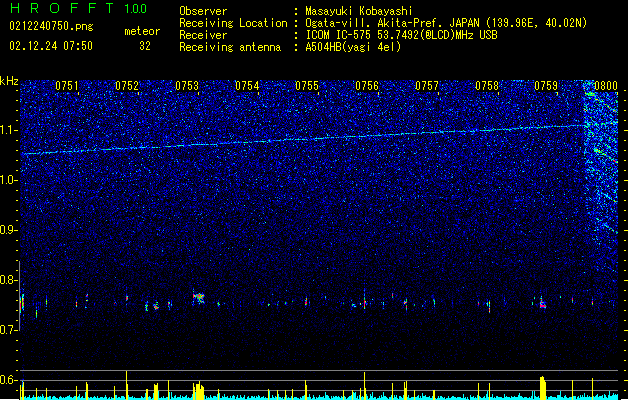629x400 pixels.
Task: Click the 0752 time marker
Action: click(127, 86)
